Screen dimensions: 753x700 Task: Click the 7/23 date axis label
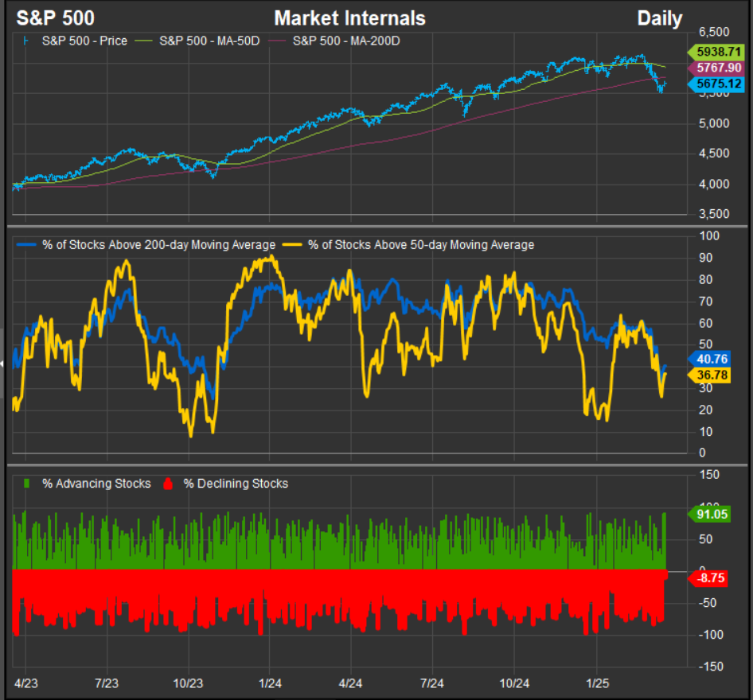(107, 683)
